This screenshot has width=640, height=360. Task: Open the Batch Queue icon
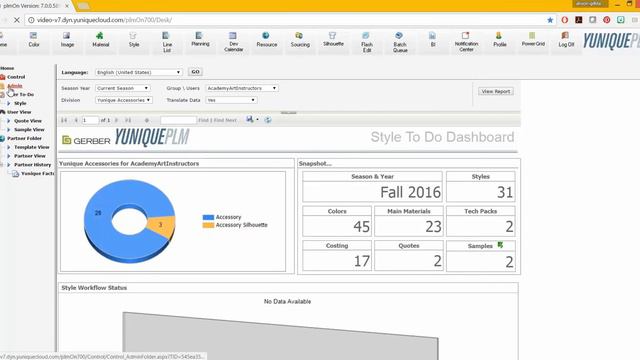(400, 42)
